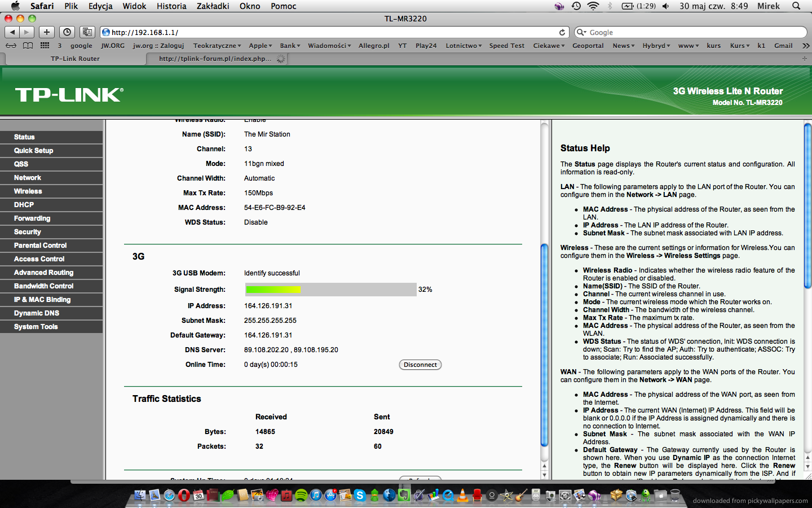The height and width of the screenshot is (508, 812).
Task: Open the Edycja menu
Action: (x=100, y=6)
